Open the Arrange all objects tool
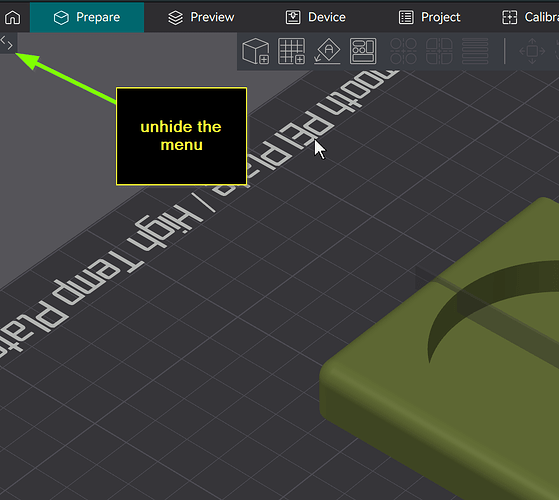559x500 pixels. [x=363, y=51]
